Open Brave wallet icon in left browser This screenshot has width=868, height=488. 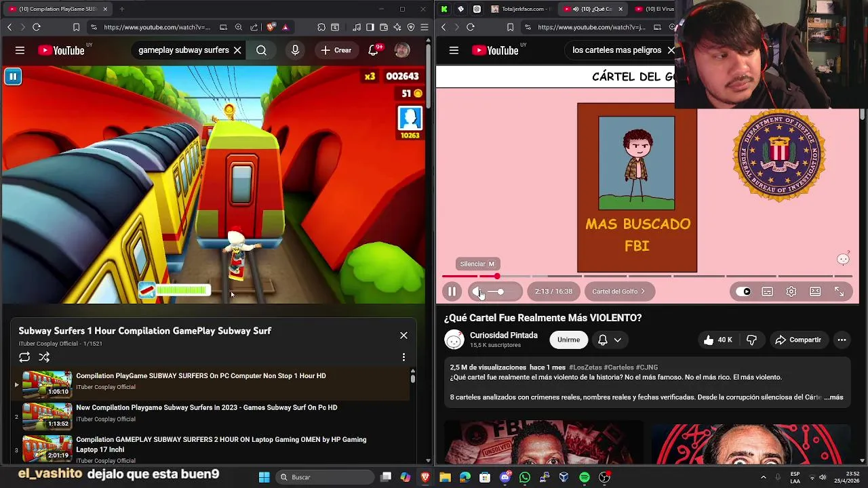tap(384, 27)
